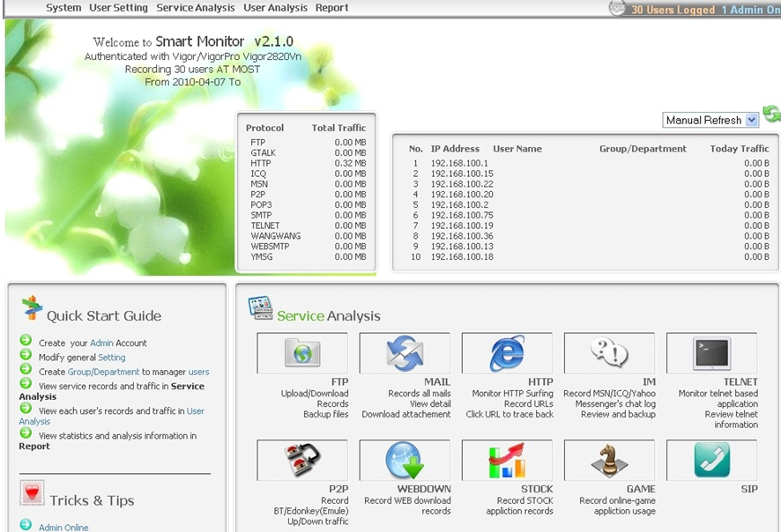Click arrow bullet beside Admin Online
The image size is (781, 532).
(26, 525)
